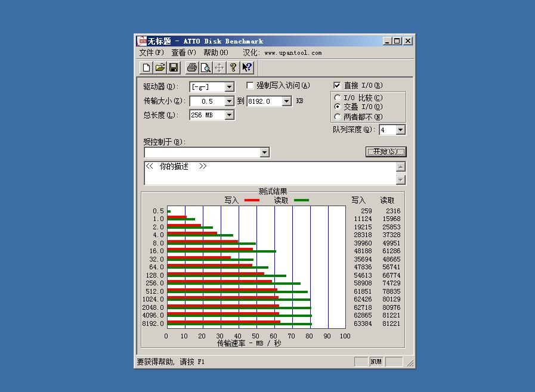Open print preview from the toolbar
The height and width of the screenshot is (392, 535).
click(x=206, y=67)
